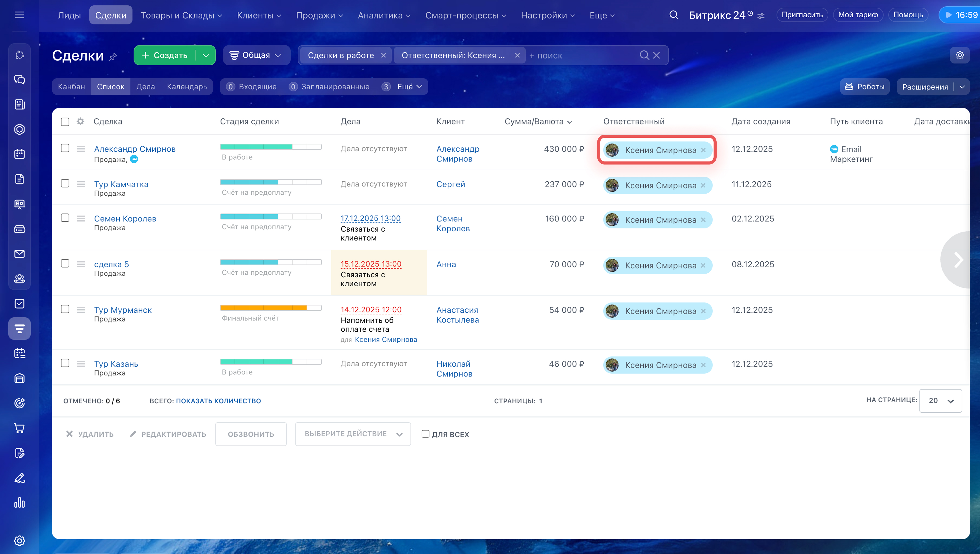
Task: Click the stage progress bar of Тур Мурманск
Action: pyautogui.click(x=271, y=307)
